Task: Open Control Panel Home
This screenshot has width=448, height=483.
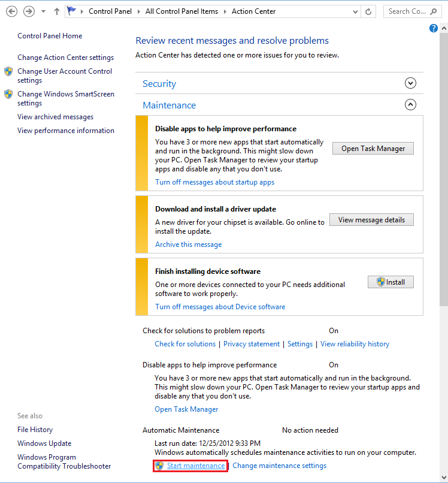Action: (x=50, y=36)
